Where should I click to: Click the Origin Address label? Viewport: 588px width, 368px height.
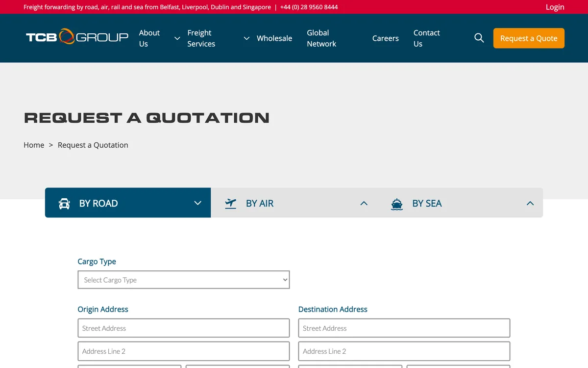[x=103, y=309]
